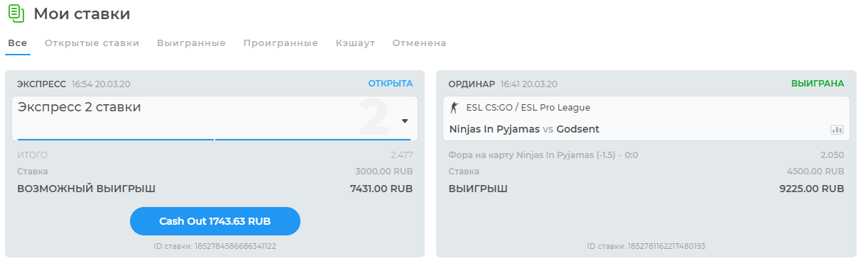Switch to the Все tab

pyautogui.click(x=18, y=43)
